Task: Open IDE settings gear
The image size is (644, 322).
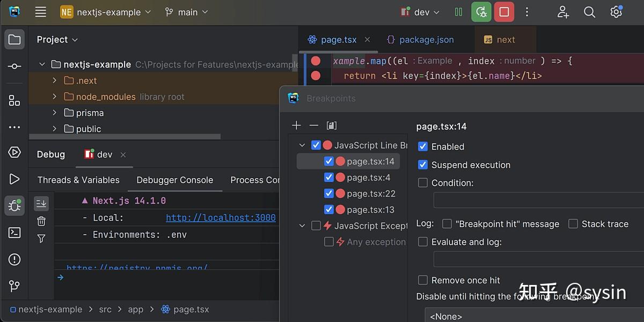Action: [616, 12]
